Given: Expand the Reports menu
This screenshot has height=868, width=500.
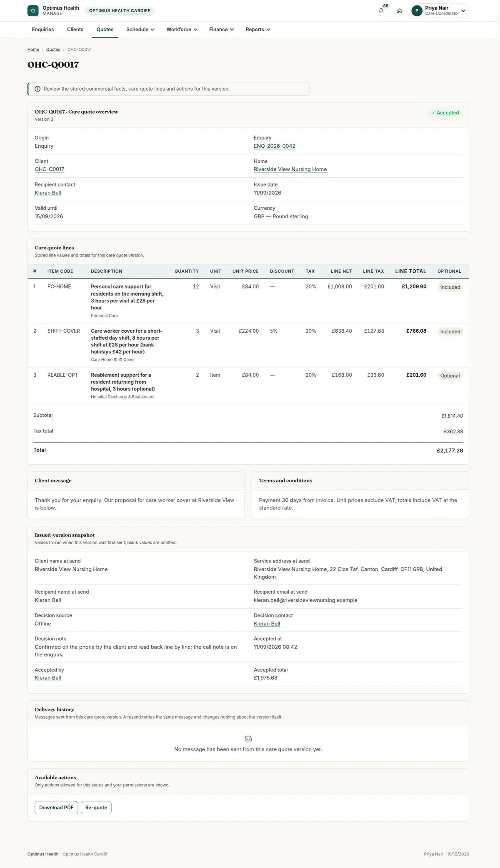Looking at the screenshot, I should (x=258, y=30).
